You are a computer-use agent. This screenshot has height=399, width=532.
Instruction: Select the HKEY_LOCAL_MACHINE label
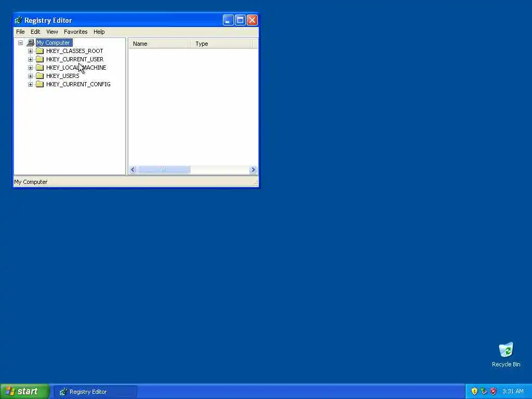coord(76,68)
